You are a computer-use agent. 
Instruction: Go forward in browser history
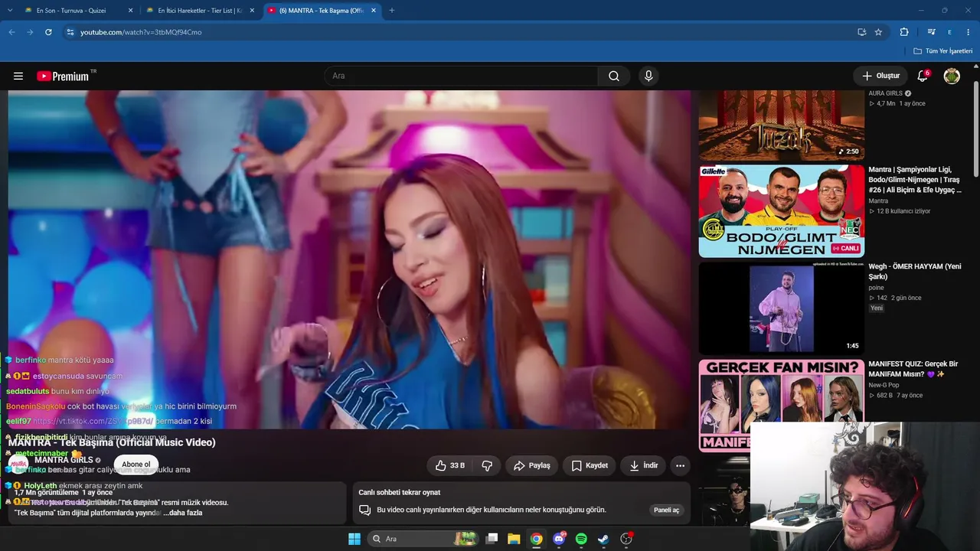pyautogui.click(x=30, y=32)
